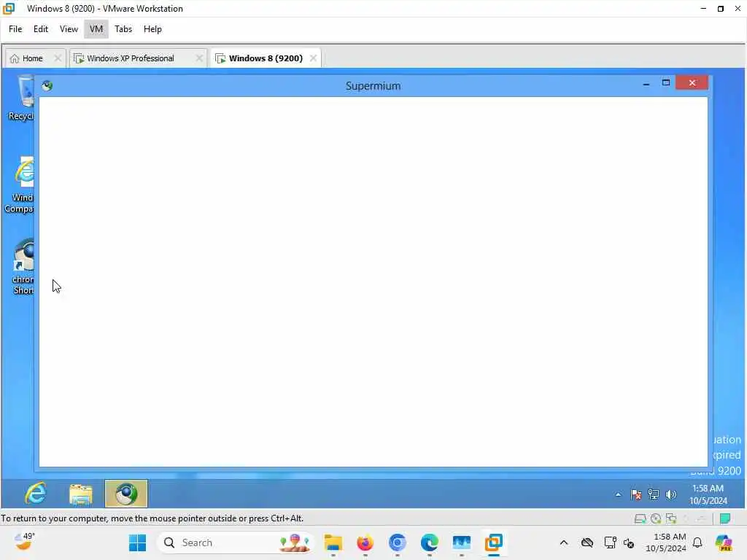This screenshot has height=560, width=747.
Task: Click the host network display icon
Action: click(610, 542)
